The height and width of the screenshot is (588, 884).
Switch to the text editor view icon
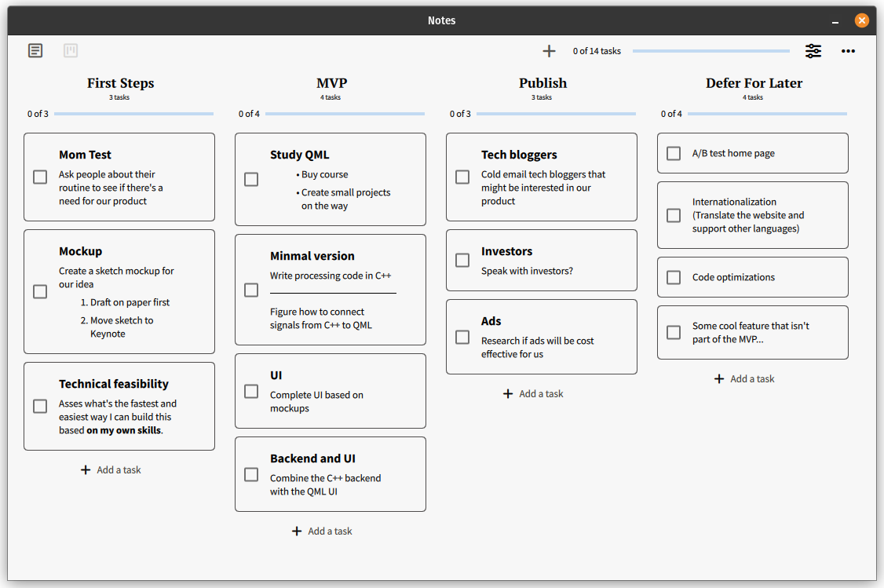click(35, 51)
